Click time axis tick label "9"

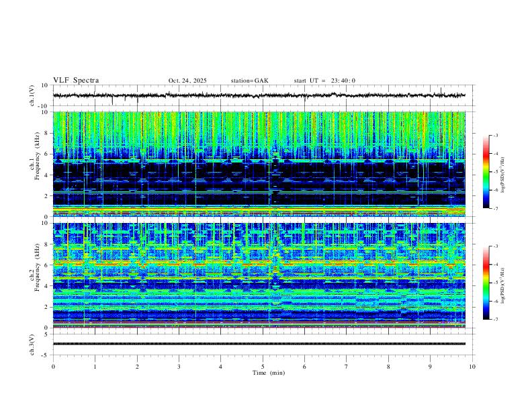coord(430,367)
